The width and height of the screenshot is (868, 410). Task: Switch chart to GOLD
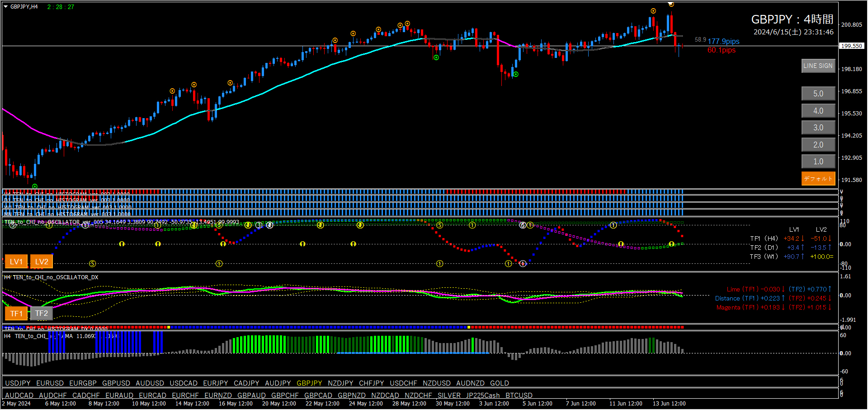[500, 383]
